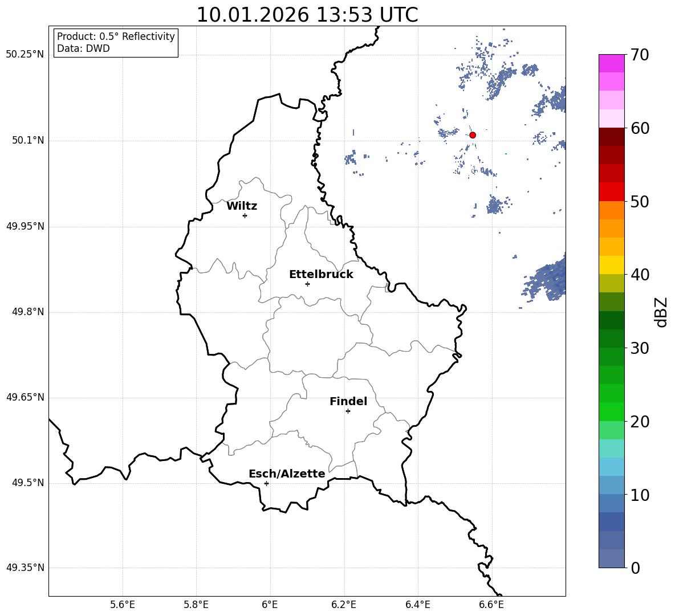The image size is (675, 616).
Task: Click the 40 tick label on colorbar
Action: coord(639,275)
